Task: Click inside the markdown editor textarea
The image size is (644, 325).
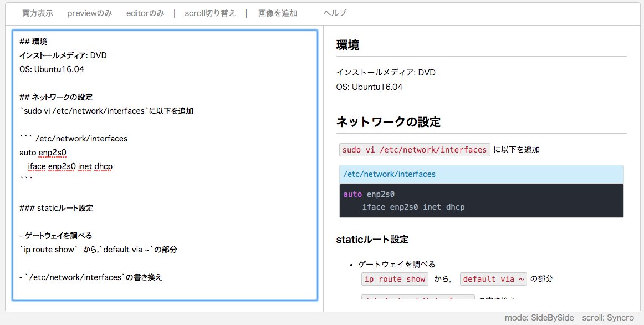Action: click(x=165, y=165)
